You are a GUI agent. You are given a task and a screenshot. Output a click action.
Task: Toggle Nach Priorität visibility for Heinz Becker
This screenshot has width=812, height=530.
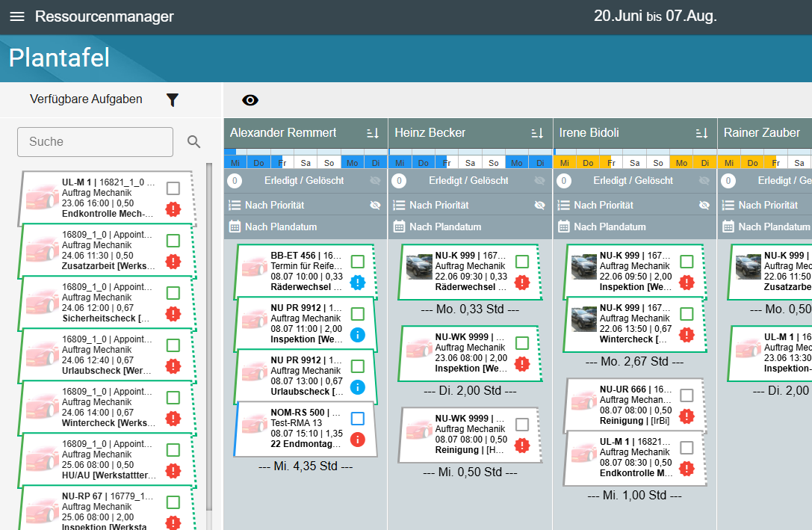click(539, 205)
